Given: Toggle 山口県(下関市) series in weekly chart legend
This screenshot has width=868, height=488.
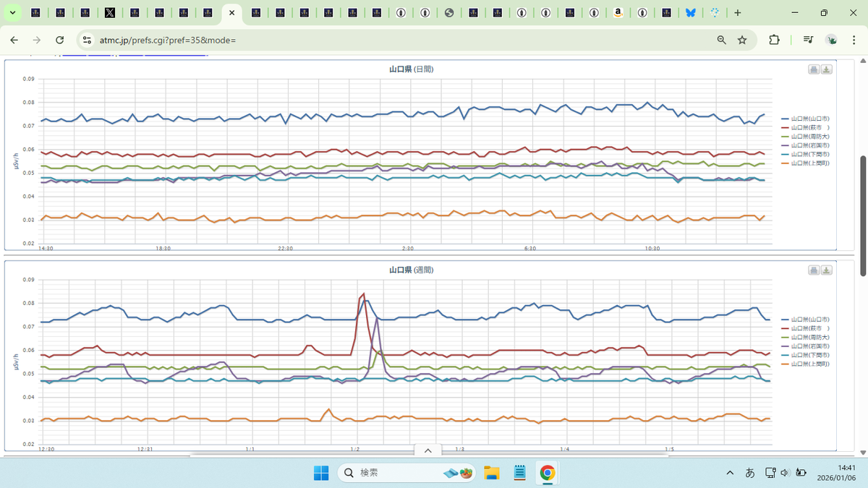Looking at the screenshot, I should click(805, 355).
